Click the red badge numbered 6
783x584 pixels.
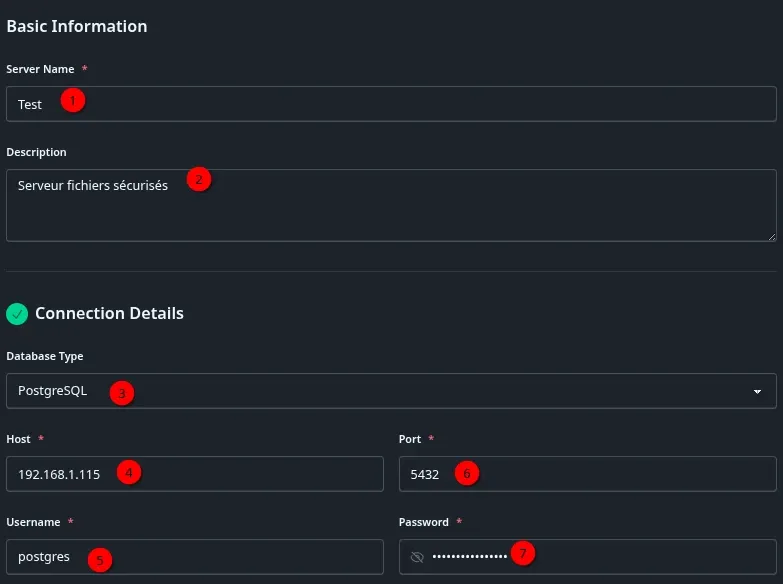466,473
